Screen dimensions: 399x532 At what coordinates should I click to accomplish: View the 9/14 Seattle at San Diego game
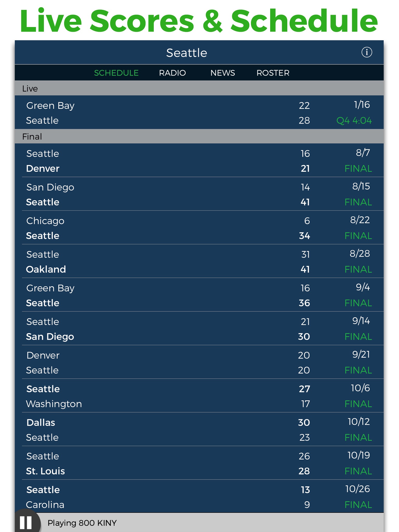point(199,329)
